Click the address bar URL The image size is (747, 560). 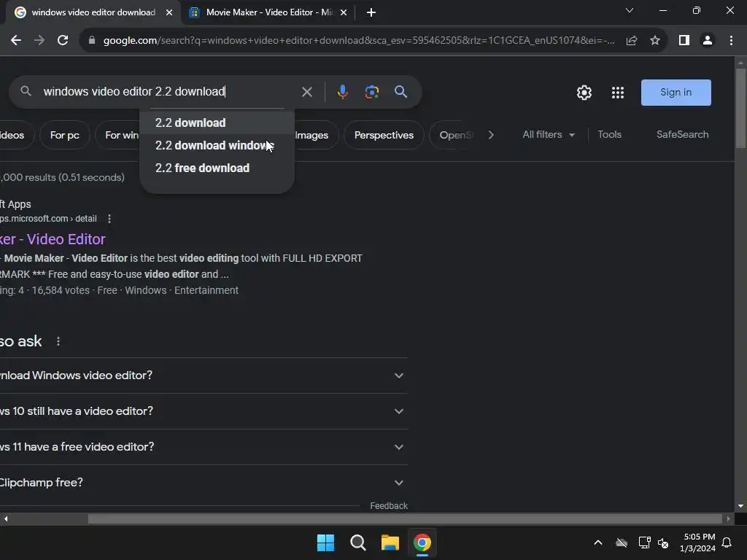(x=359, y=41)
